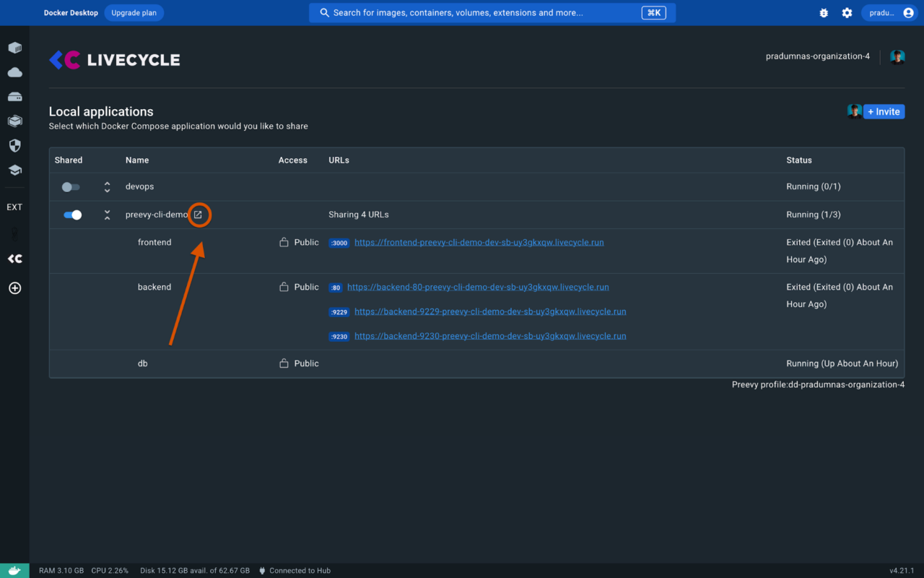Click the global search bar
Viewport: 924px width, 578px height.
coord(492,12)
